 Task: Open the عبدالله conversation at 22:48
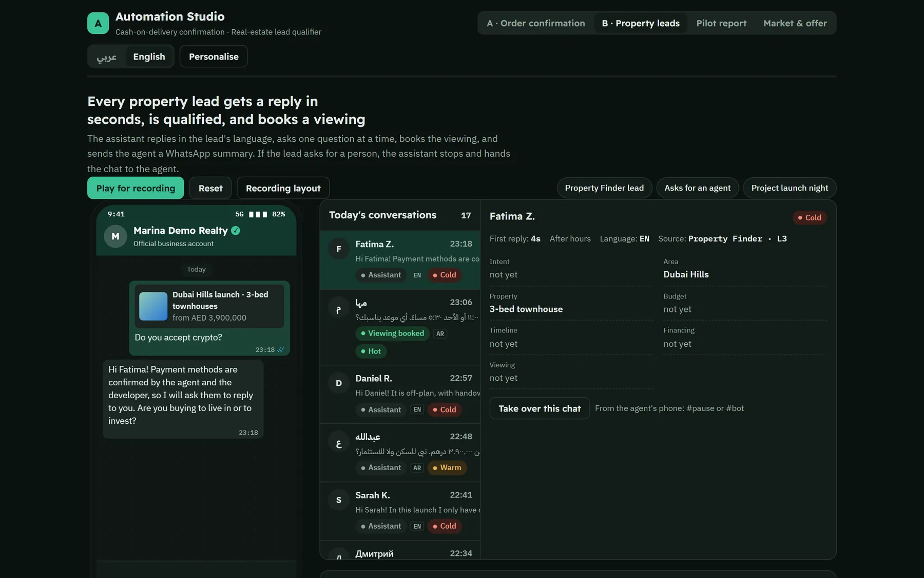[400, 453]
